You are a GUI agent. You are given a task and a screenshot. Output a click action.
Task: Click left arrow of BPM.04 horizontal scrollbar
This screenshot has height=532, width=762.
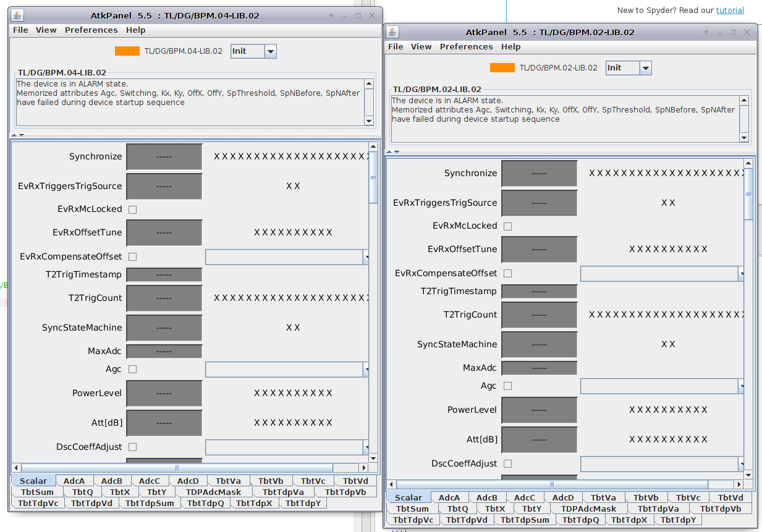16,468
